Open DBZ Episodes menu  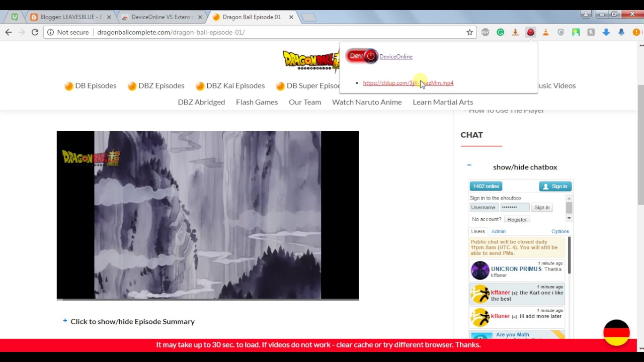click(156, 85)
